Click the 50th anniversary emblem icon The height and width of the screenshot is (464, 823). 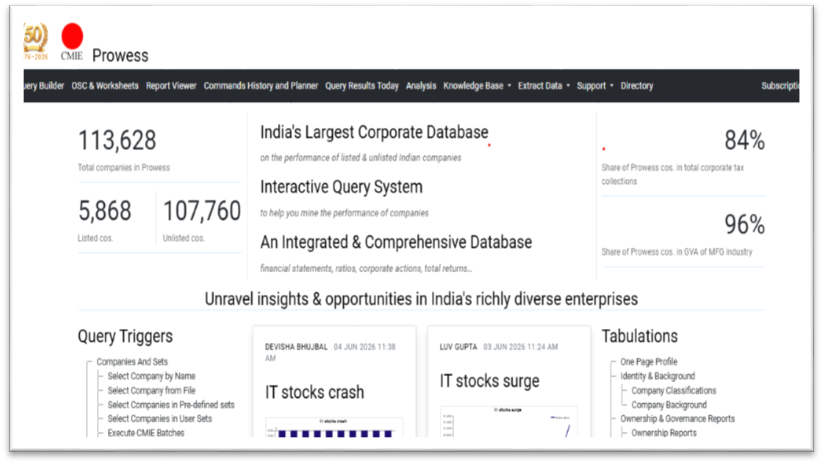[36, 41]
